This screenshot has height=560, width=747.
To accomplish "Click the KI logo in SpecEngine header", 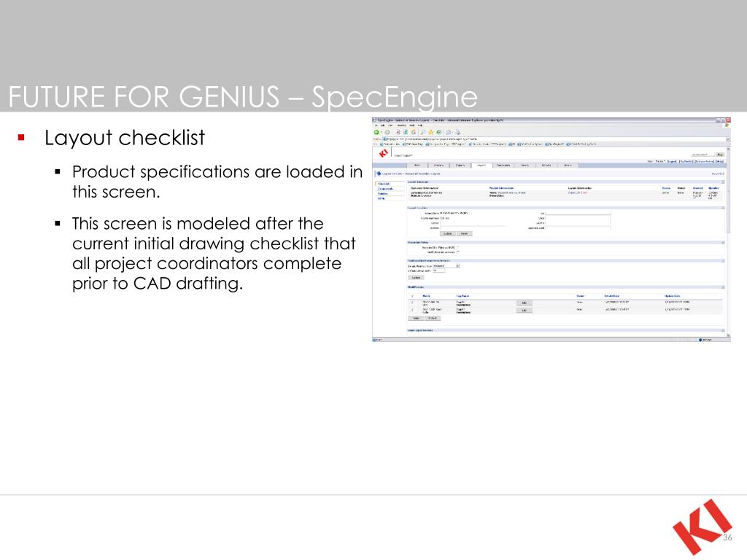I will 384,153.
